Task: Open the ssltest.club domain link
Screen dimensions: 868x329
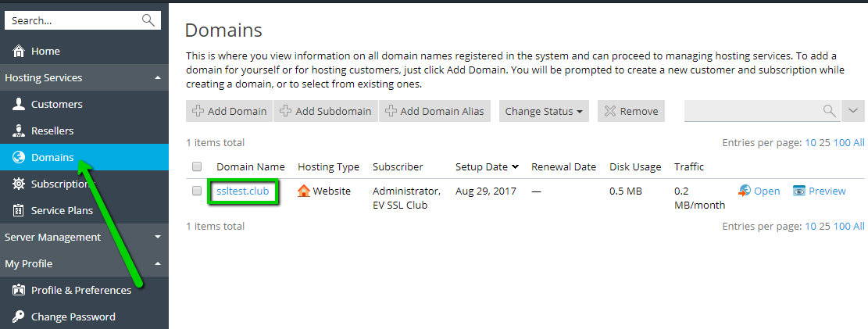Action: coord(242,191)
